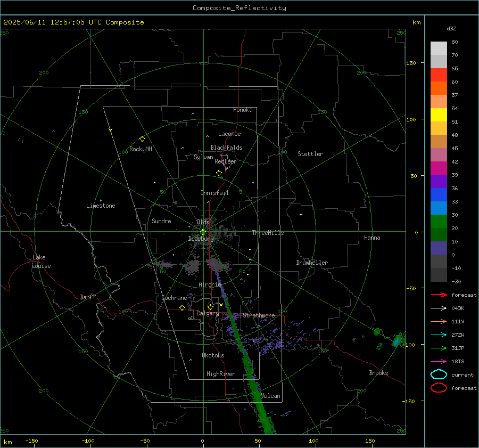The width and height of the screenshot is (479, 448).
Task: Click the Ponoka map label
Action: pos(243,110)
